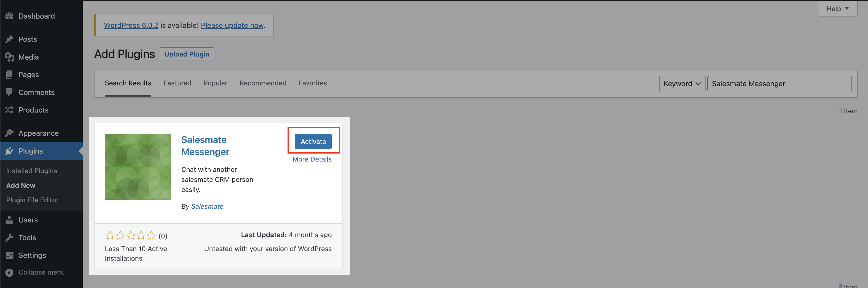Image resolution: width=868 pixels, height=288 pixels.
Task: Open Settings via the sliders icon
Action: tap(10, 255)
